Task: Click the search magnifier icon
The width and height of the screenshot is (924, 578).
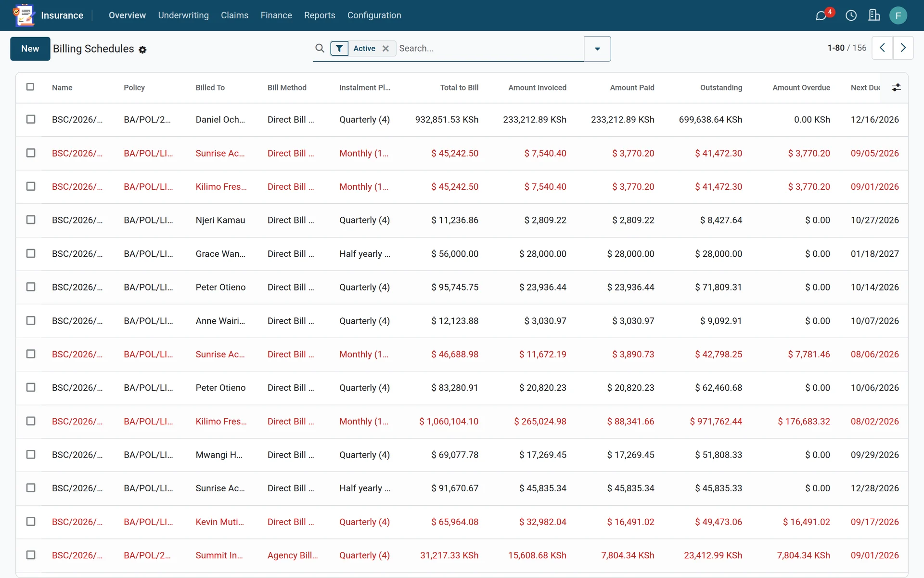Action: click(x=320, y=48)
